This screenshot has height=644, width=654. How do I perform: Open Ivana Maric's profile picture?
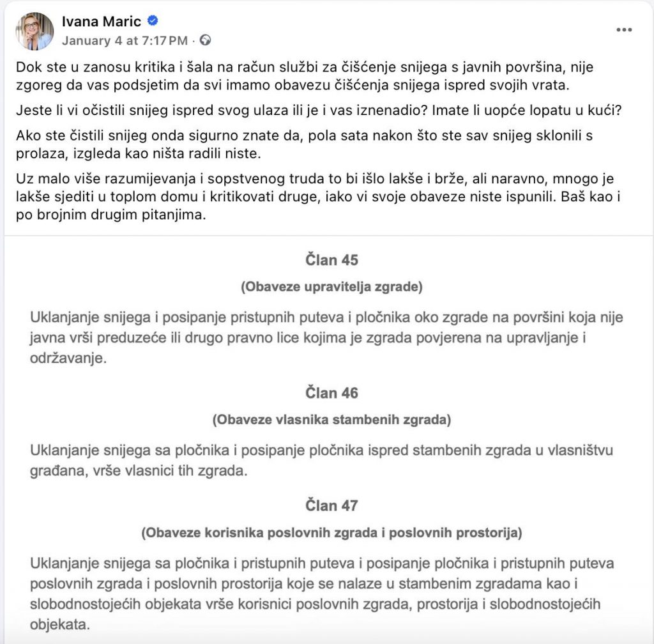(x=34, y=31)
